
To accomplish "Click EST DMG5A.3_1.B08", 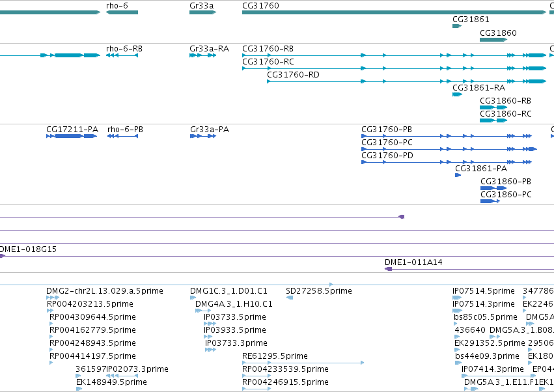I will click(495, 337).
